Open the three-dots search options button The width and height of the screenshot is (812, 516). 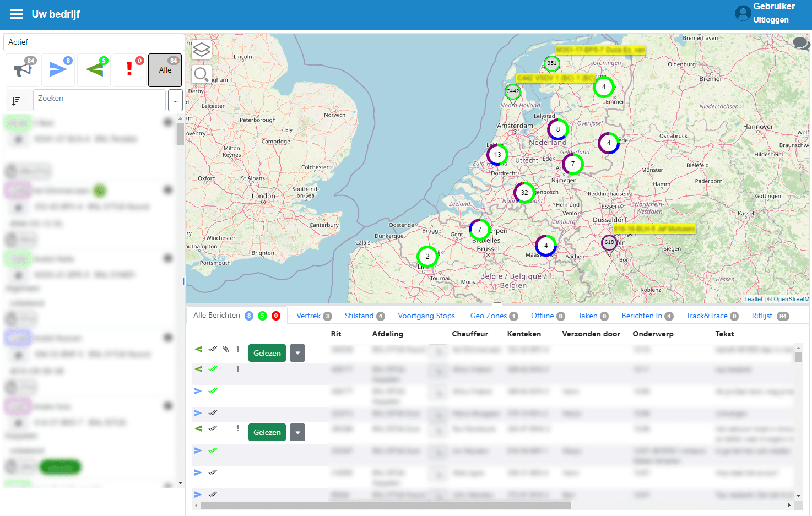[175, 100]
